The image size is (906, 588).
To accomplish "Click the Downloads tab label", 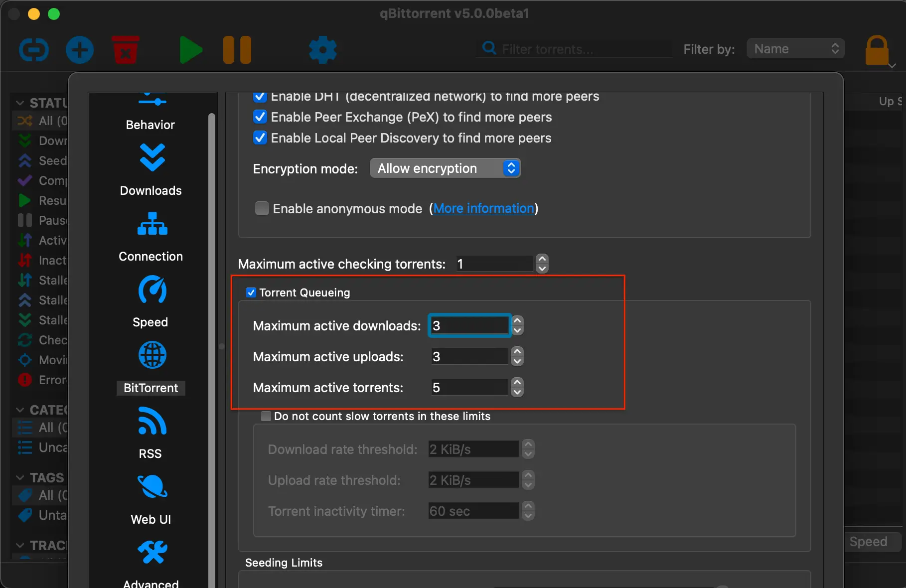I will click(x=151, y=190).
